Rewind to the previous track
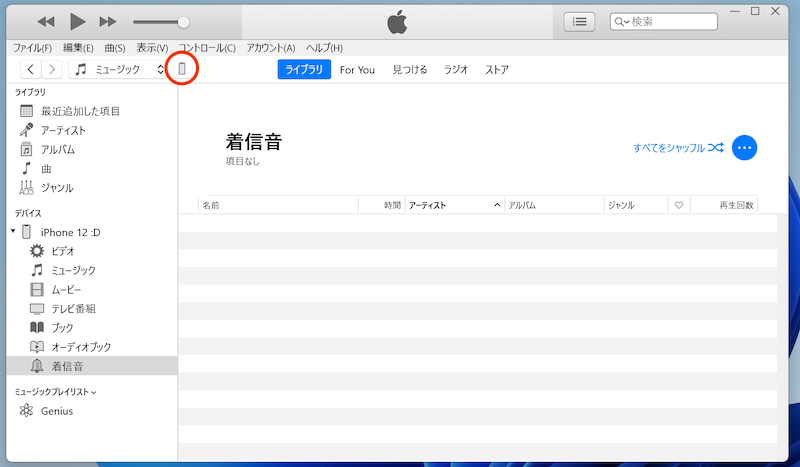Viewport: 800px width, 467px height. click(45, 21)
